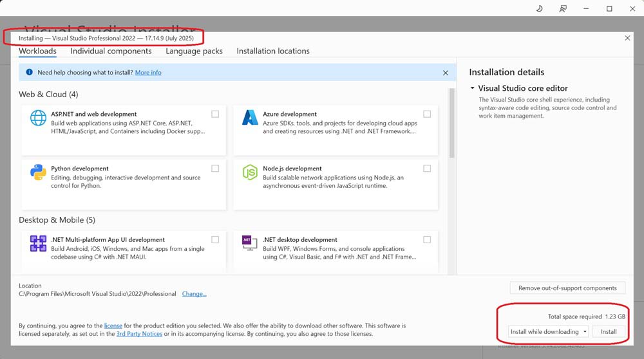This screenshot has width=644, height=359.
Task: Click the ASP.NET globe workload icon
Action: (38, 118)
